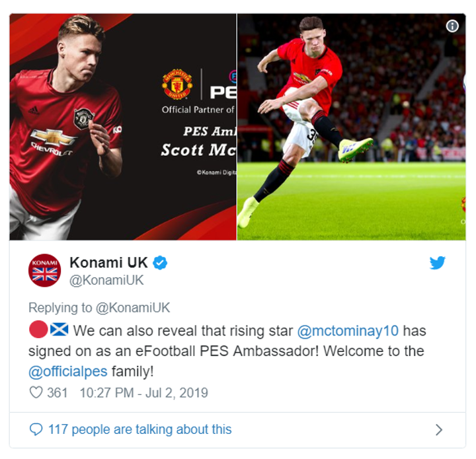476x459 pixels.
Task: Open the @officialpes mention link
Action: click(68, 371)
